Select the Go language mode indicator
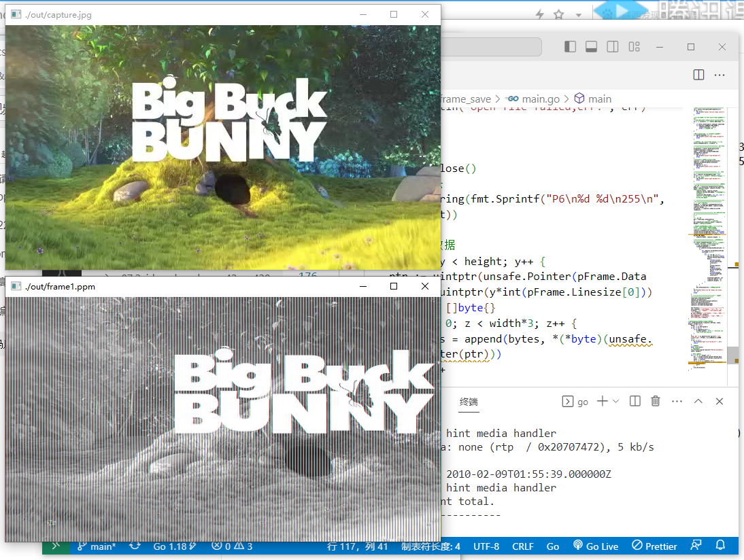Image resolution: width=744 pixels, height=560 pixels. pyautogui.click(x=553, y=546)
